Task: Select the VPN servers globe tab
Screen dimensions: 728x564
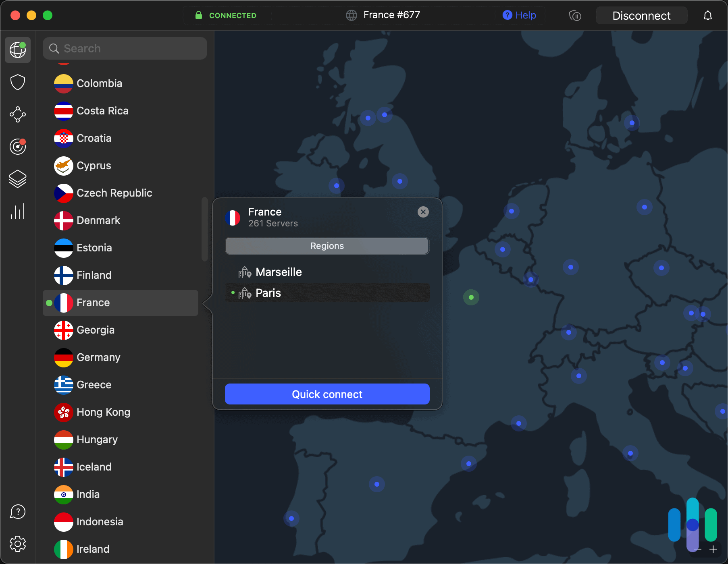Action: point(17,50)
